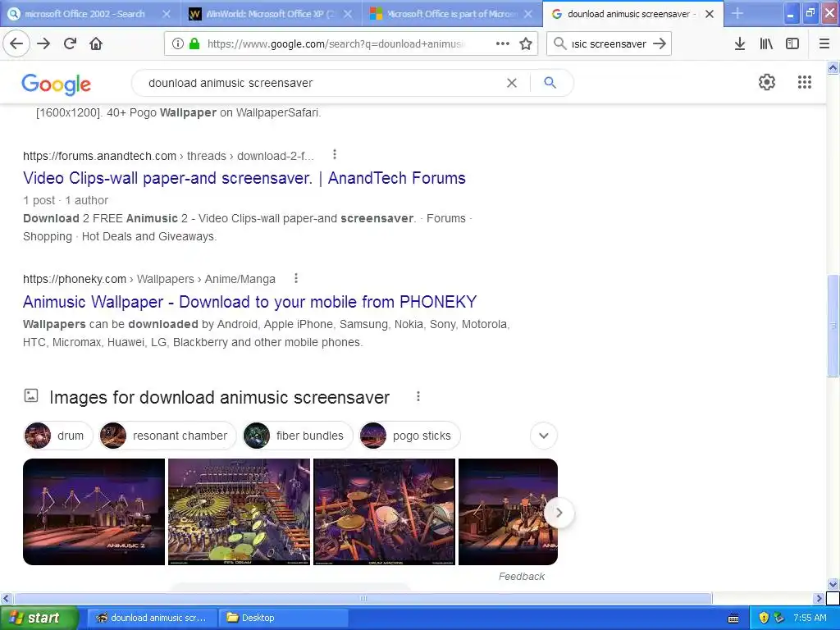Select the dounload animusic screensaver tab

[x=632, y=14]
